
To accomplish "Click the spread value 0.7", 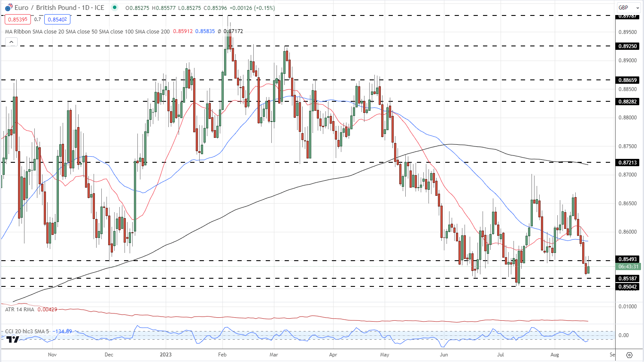I will [x=38, y=19].
